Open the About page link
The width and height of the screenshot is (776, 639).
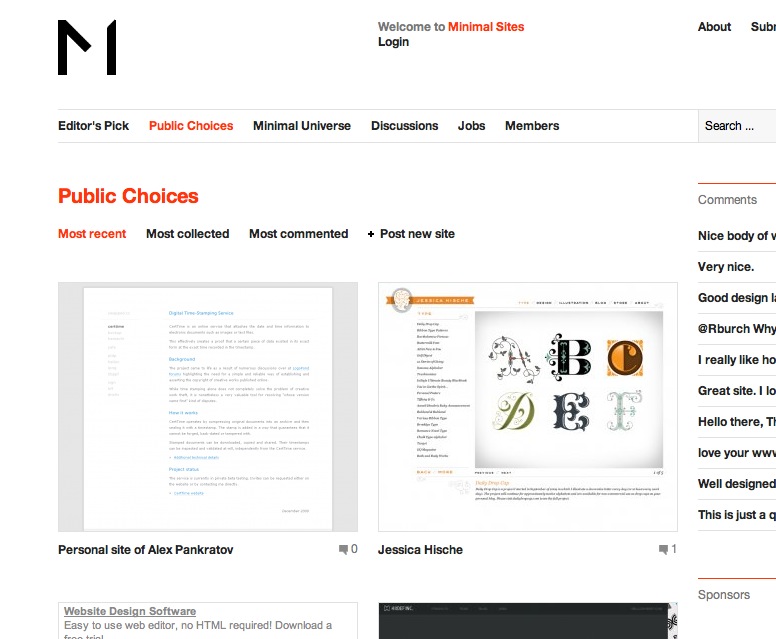[x=714, y=27]
